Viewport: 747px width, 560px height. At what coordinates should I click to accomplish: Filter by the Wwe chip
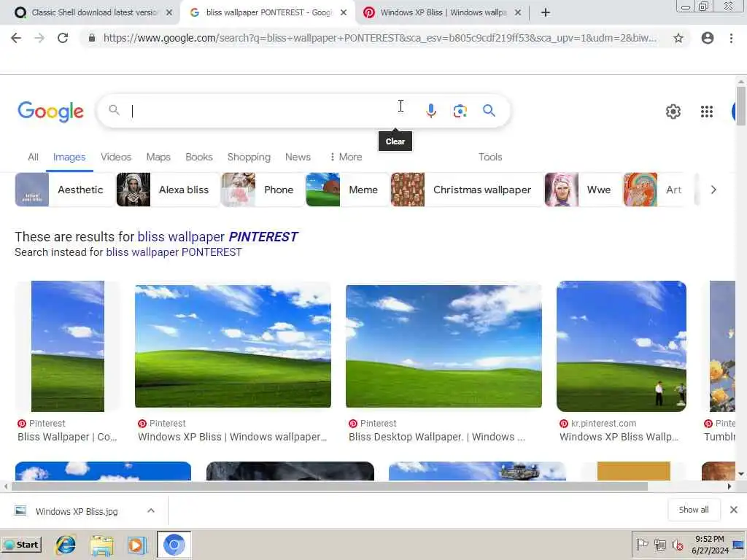(582, 190)
